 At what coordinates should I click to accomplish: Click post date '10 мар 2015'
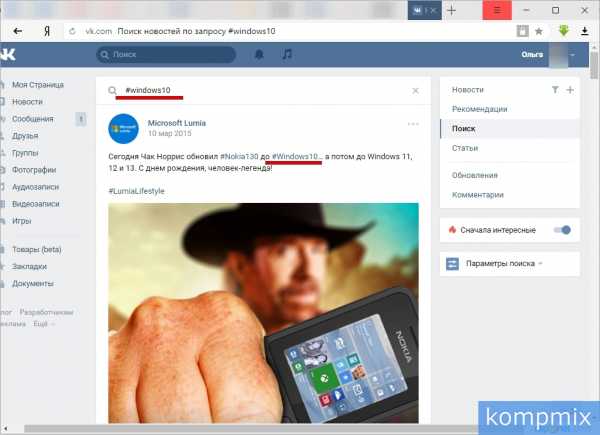pyautogui.click(x=170, y=134)
